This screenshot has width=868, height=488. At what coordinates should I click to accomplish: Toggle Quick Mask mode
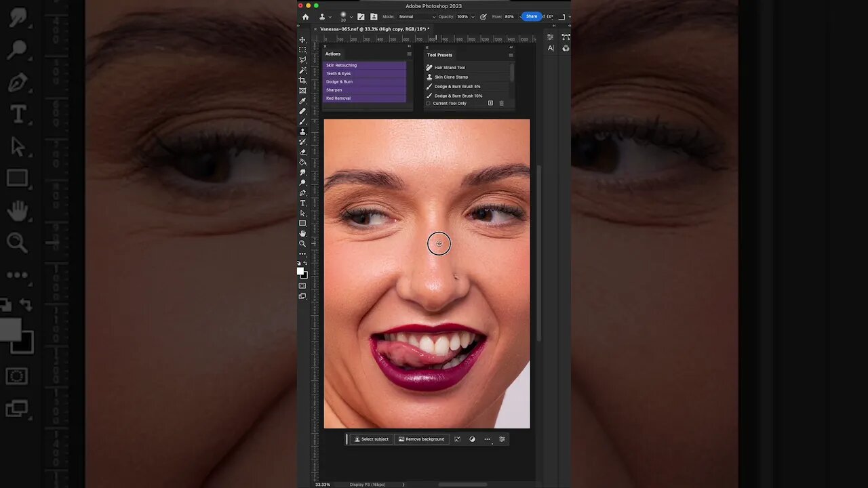pos(302,286)
